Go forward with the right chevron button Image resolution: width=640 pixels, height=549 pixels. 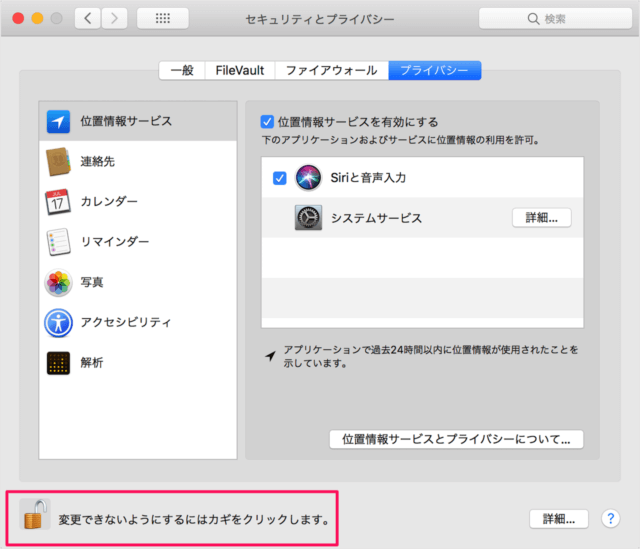coord(114,18)
